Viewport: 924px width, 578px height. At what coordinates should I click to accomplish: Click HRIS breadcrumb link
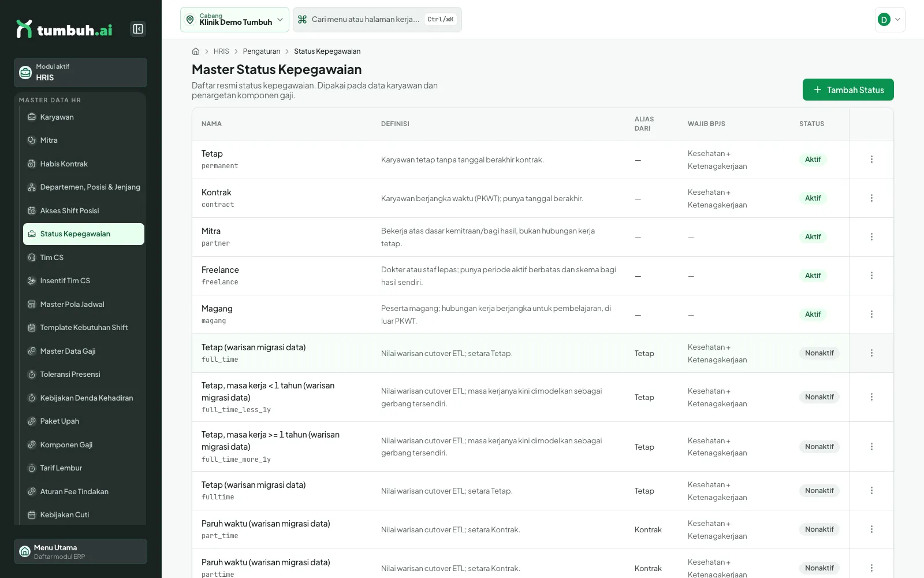click(x=221, y=51)
